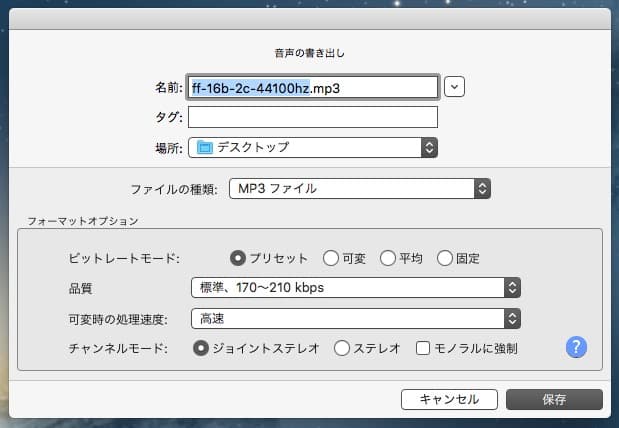Click the フォーマットオプション section label
Image resolution: width=619 pixels, height=428 pixels.
click(85, 219)
